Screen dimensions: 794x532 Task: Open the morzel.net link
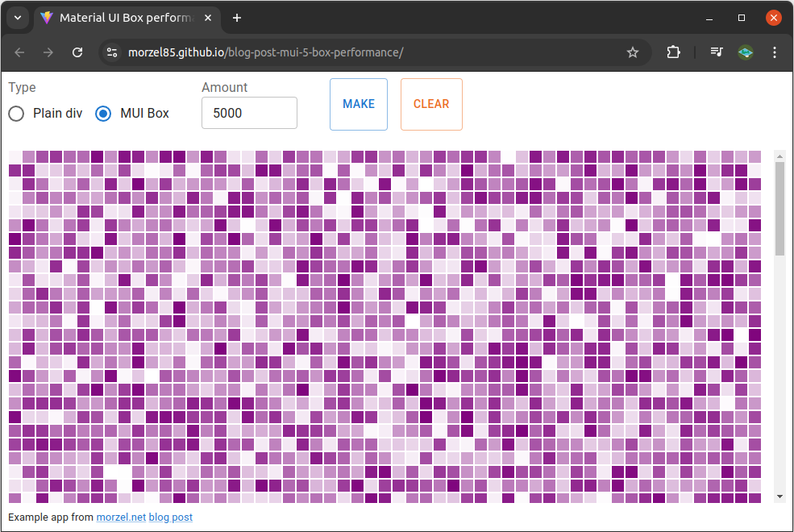121,517
